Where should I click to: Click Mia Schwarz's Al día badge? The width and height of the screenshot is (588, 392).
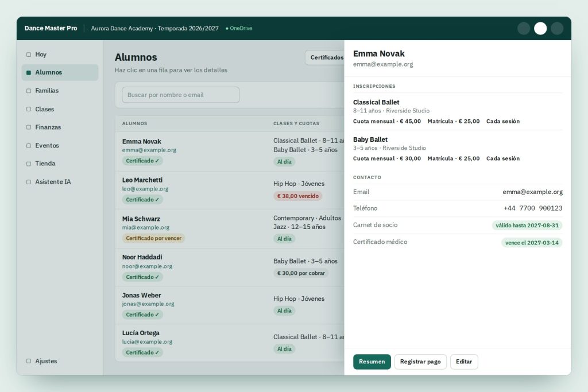(284, 239)
